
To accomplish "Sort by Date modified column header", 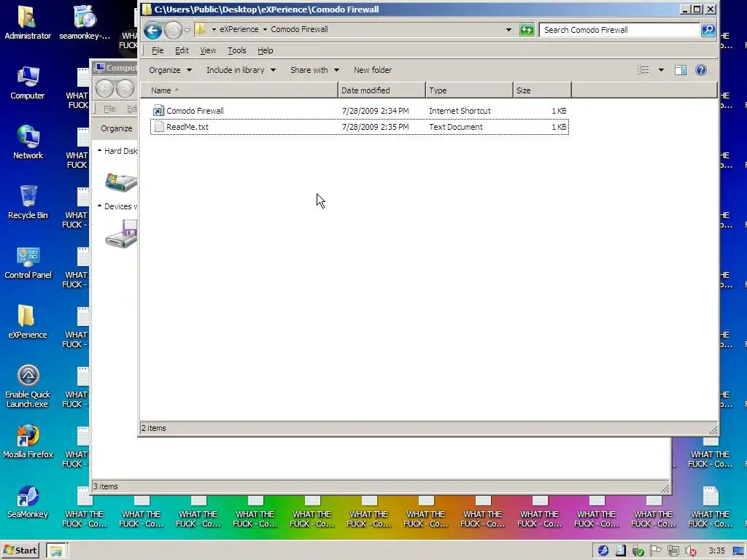I will click(382, 90).
